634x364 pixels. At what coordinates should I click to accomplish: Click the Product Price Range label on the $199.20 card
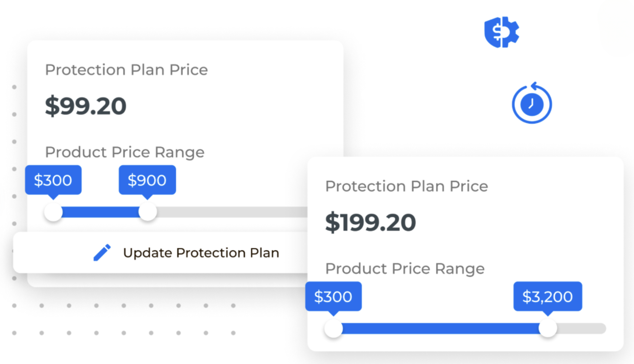click(x=405, y=269)
